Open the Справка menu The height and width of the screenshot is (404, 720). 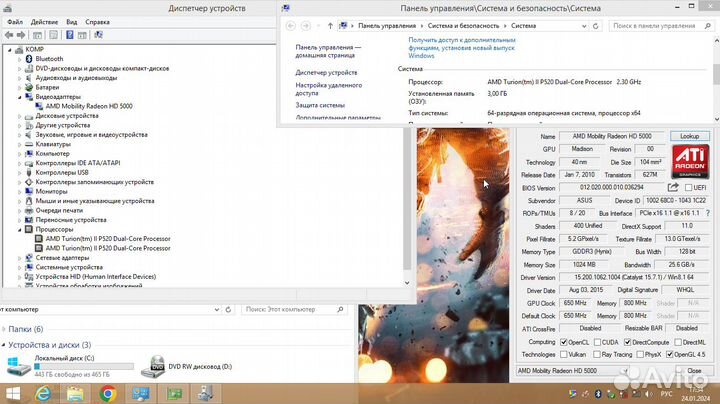click(97, 21)
